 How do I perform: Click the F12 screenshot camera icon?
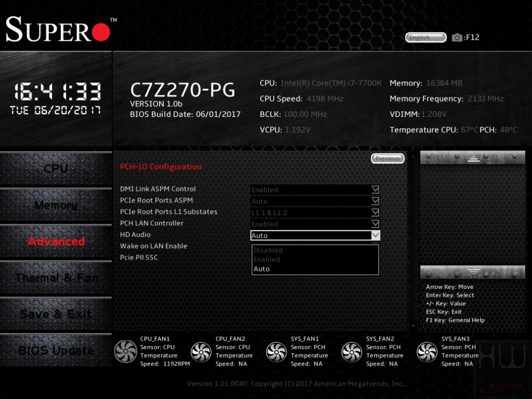(x=457, y=37)
